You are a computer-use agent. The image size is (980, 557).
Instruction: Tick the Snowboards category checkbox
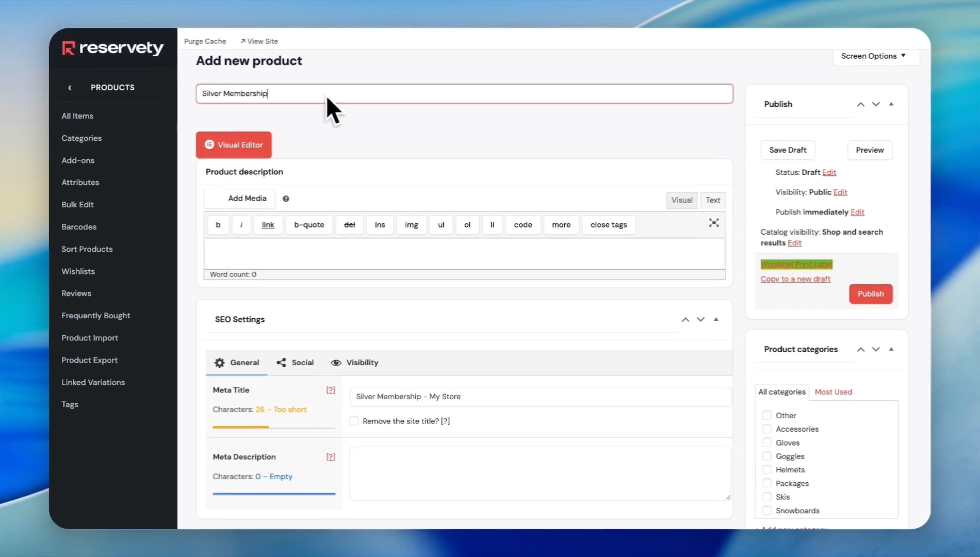pyautogui.click(x=767, y=511)
